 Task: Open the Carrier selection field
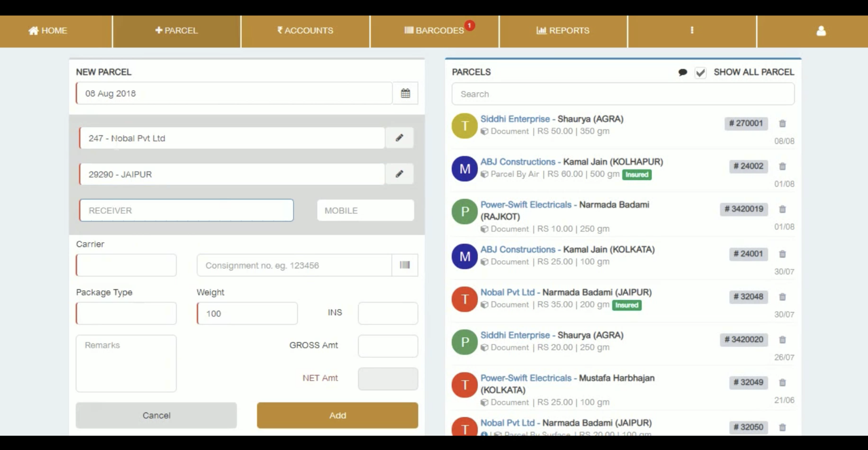coord(126,265)
